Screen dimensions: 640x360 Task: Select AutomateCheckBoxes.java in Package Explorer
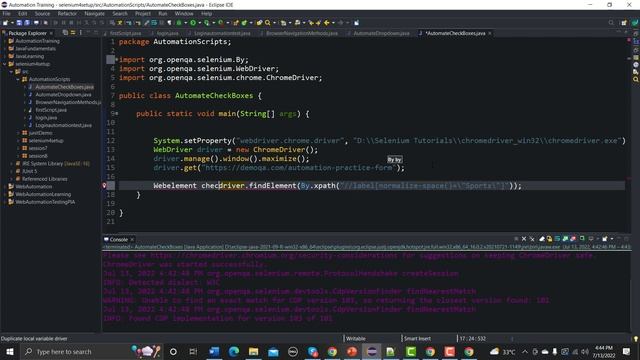click(64, 87)
